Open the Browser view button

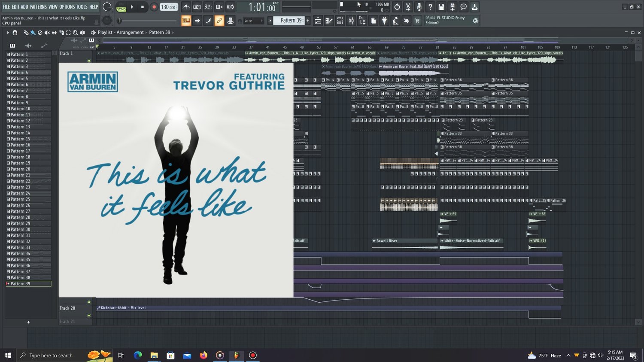362,21
